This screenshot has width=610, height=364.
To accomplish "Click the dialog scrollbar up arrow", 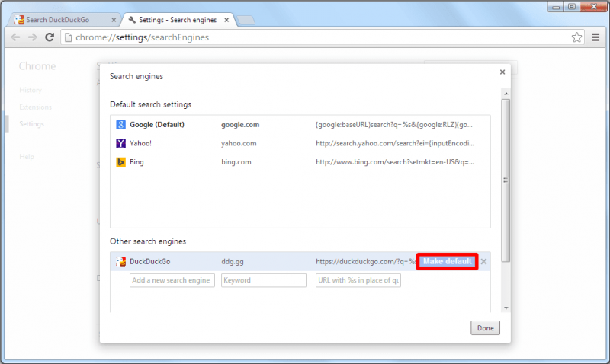I will pos(506,94).
